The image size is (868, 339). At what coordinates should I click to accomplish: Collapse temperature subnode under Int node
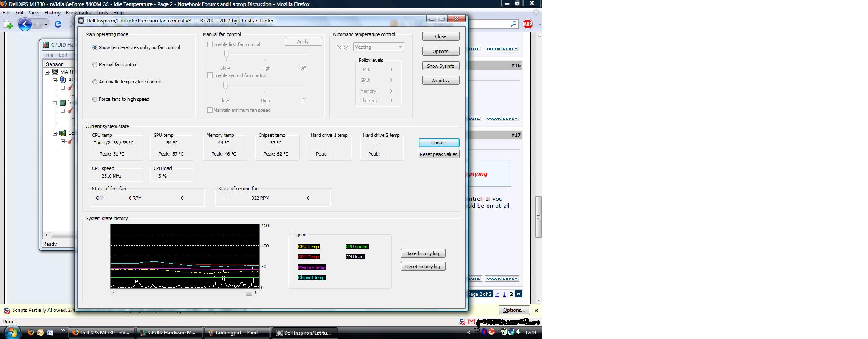tap(63, 111)
